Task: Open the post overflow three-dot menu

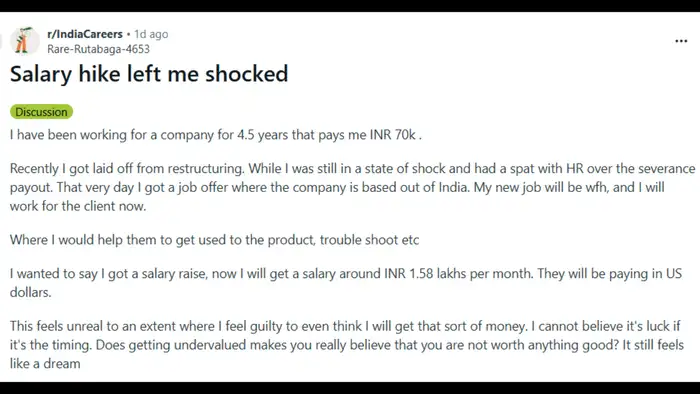Action: coord(681,41)
